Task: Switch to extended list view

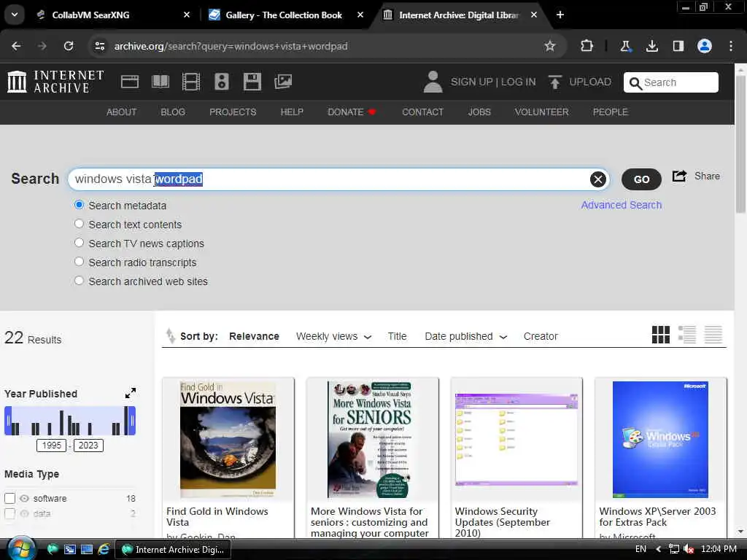Action: [x=687, y=335]
